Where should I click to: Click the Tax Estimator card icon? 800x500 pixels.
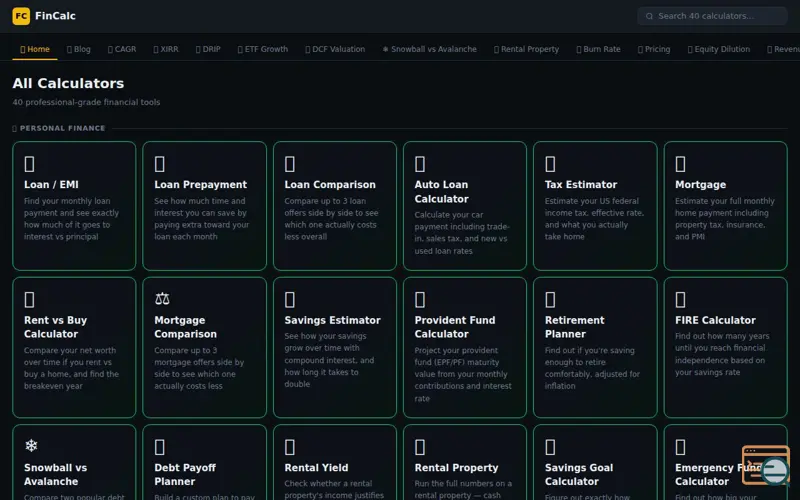tap(550, 164)
